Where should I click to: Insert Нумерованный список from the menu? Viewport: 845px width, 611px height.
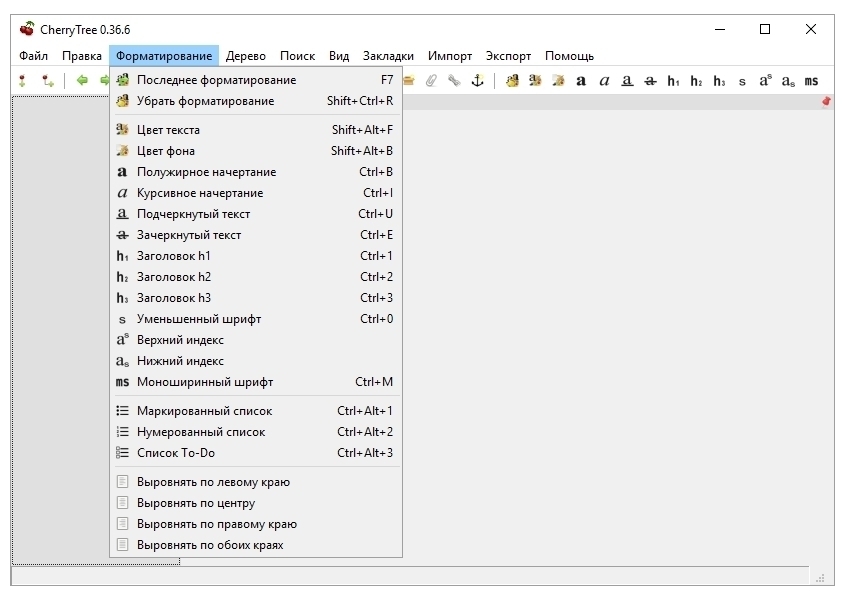pos(255,432)
